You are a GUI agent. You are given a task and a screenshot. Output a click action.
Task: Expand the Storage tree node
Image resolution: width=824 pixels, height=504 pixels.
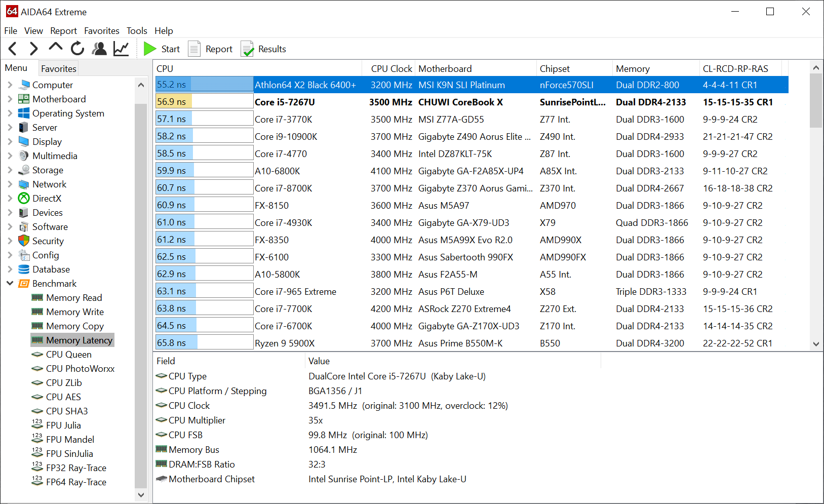tap(10, 170)
